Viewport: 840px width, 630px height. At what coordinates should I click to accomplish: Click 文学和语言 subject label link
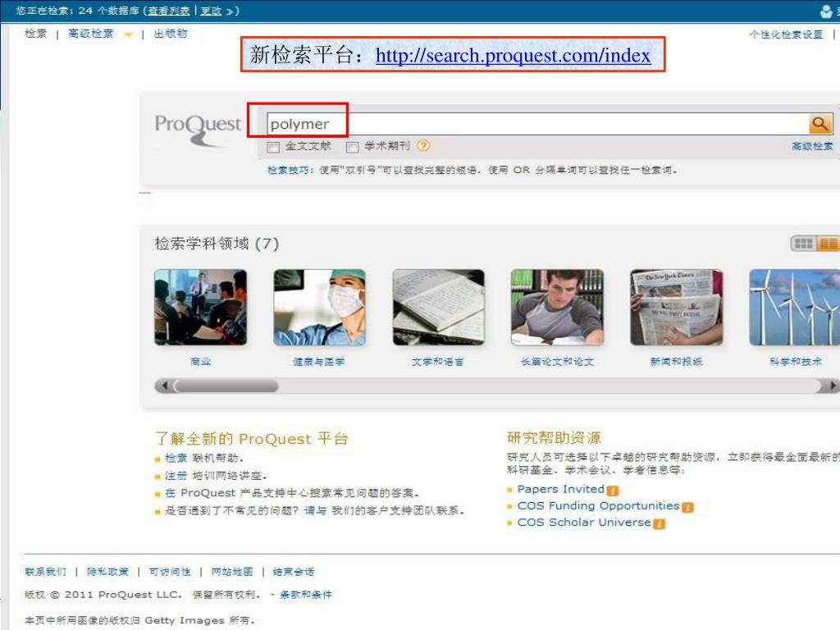pyautogui.click(x=438, y=362)
